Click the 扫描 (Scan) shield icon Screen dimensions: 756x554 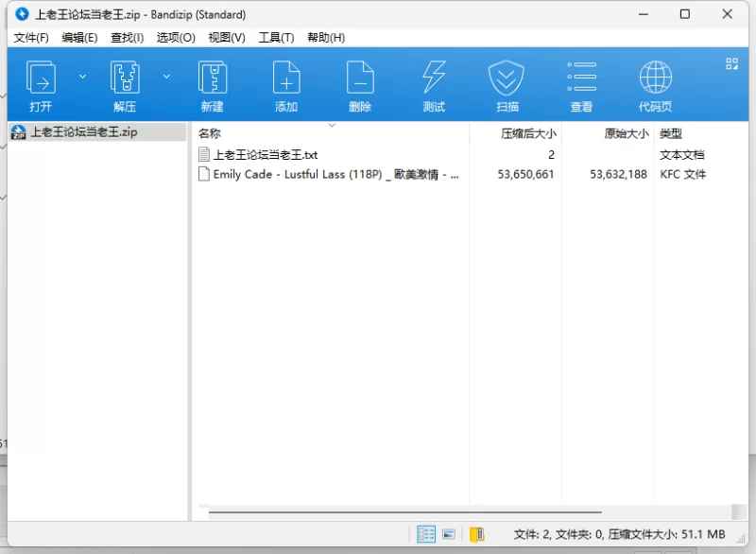507,78
